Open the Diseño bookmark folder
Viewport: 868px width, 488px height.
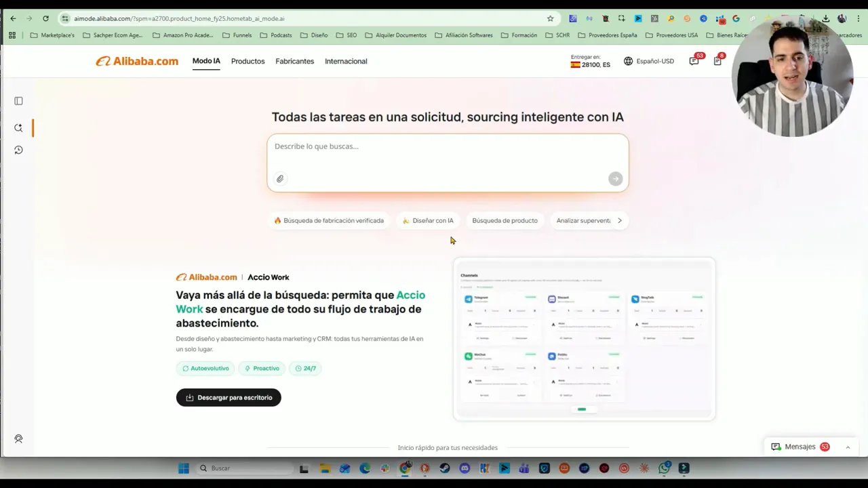coord(314,35)
